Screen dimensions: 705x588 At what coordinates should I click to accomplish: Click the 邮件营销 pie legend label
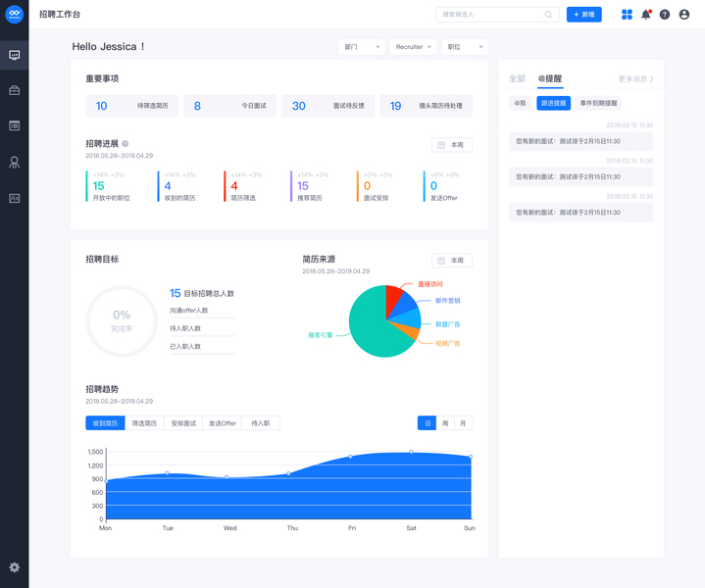tap(448, 300)
